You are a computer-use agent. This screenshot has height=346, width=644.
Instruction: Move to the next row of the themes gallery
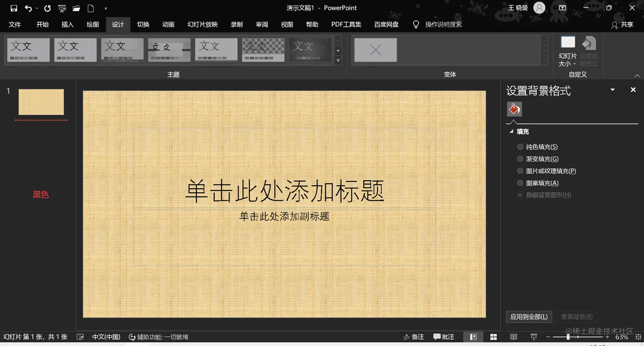[x=338, y=51]
